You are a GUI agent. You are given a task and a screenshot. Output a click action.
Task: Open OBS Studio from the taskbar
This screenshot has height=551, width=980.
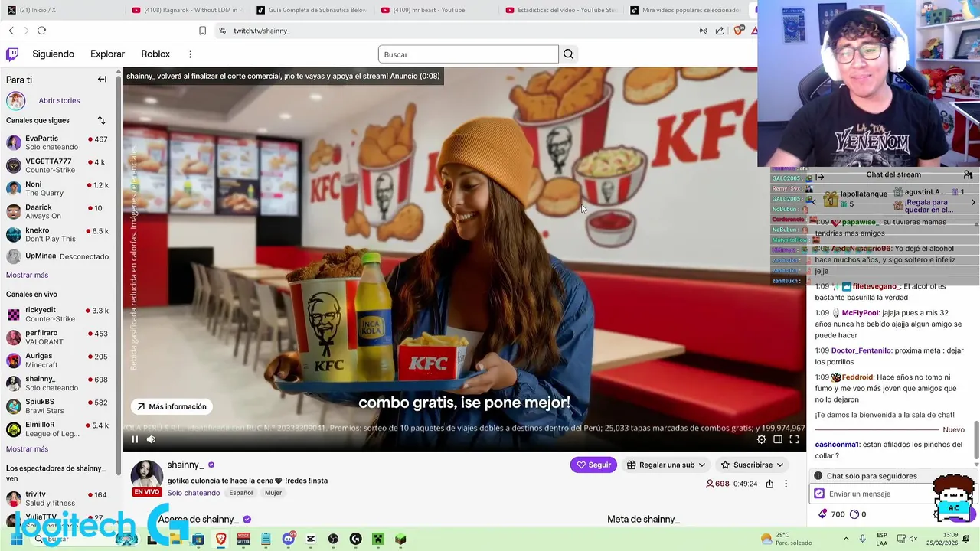click(333, 539)
